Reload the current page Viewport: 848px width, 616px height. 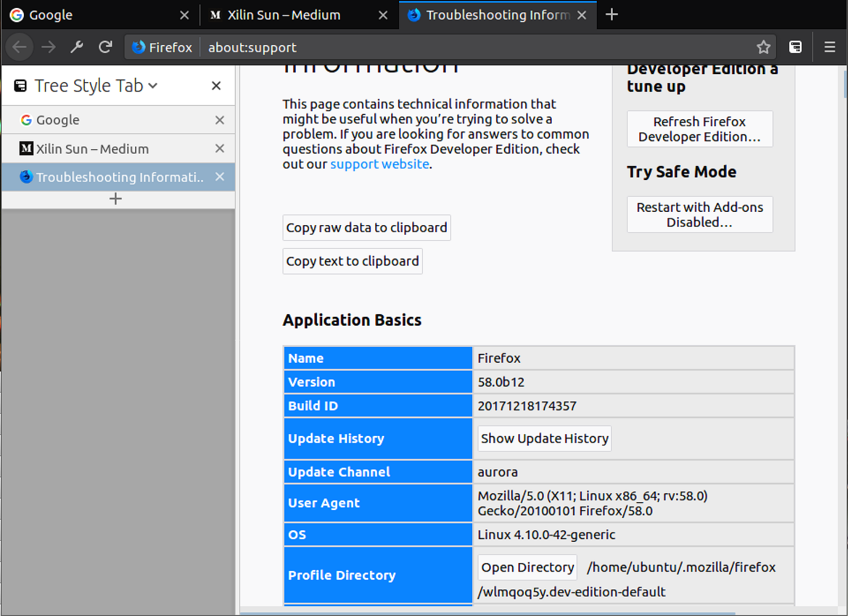(x=105, y=47)
